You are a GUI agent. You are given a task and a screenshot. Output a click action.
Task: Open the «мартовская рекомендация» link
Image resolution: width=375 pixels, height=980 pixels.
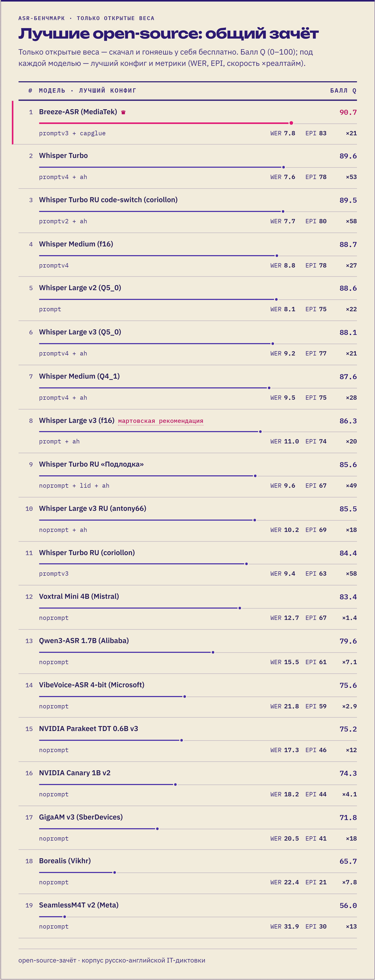[160, 421]
